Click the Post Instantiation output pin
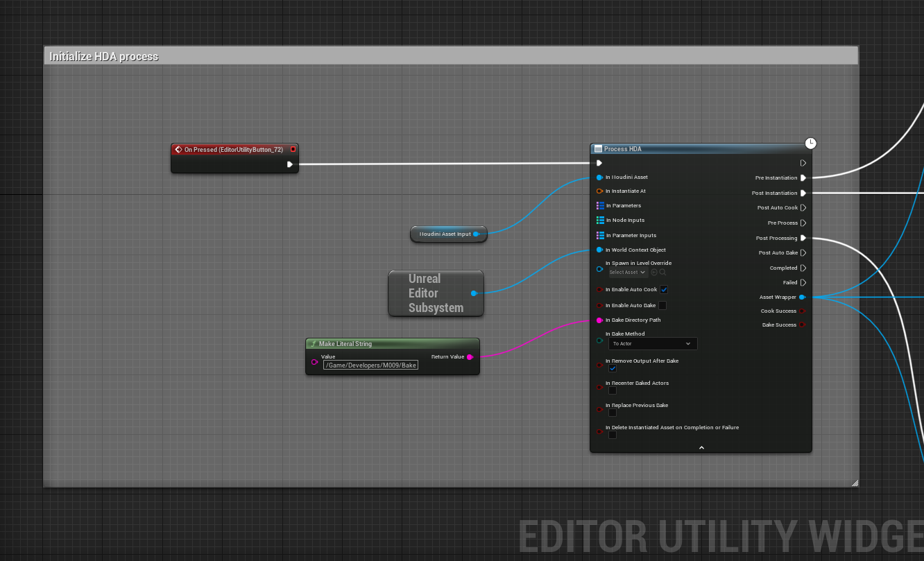Screen dimensions: 924x561 803,193
